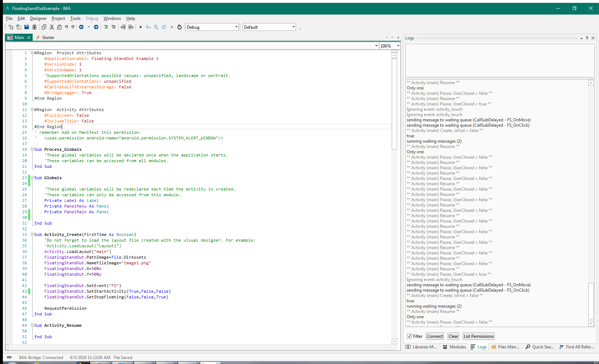Click the Restart circular arrow icon
The height and width of the screenshot is (364, 599).
point(180,27)
